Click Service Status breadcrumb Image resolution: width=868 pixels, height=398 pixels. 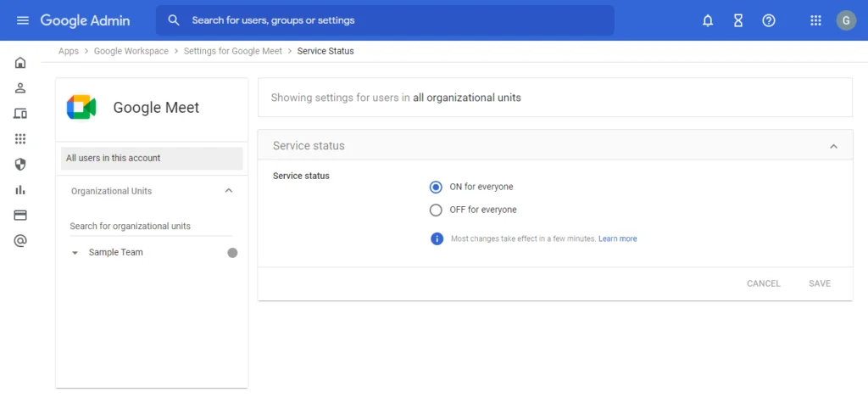tap(325, 51)
